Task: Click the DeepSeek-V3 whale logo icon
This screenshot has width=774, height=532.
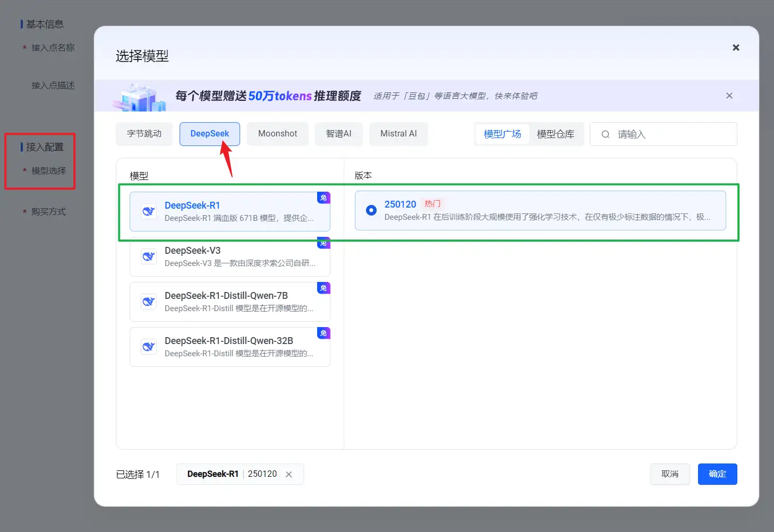Action: [x=149, y=256]
